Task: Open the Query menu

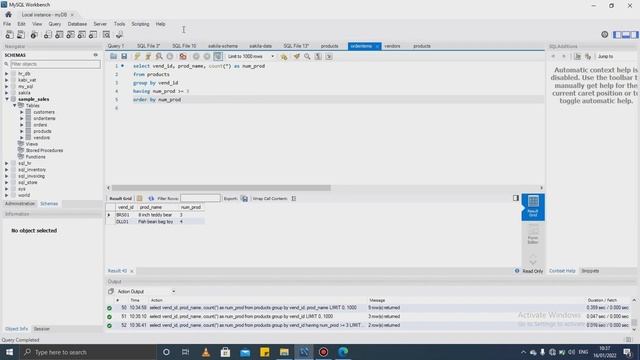Action: [55, 24]
